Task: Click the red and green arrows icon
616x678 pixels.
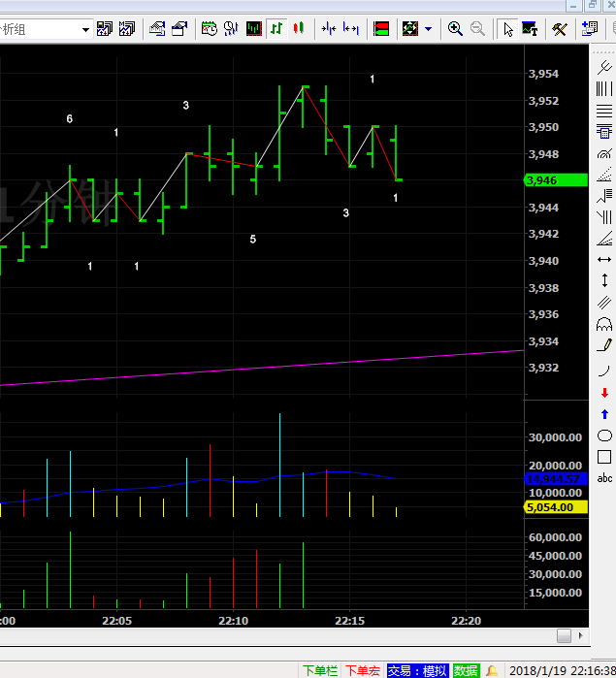Action: (381, 29)
